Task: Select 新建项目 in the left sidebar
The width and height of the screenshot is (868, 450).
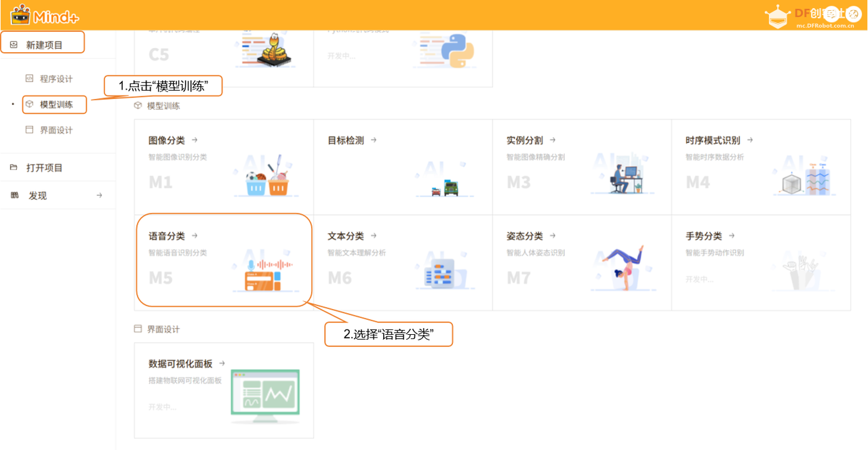Action: click(43, 41)
